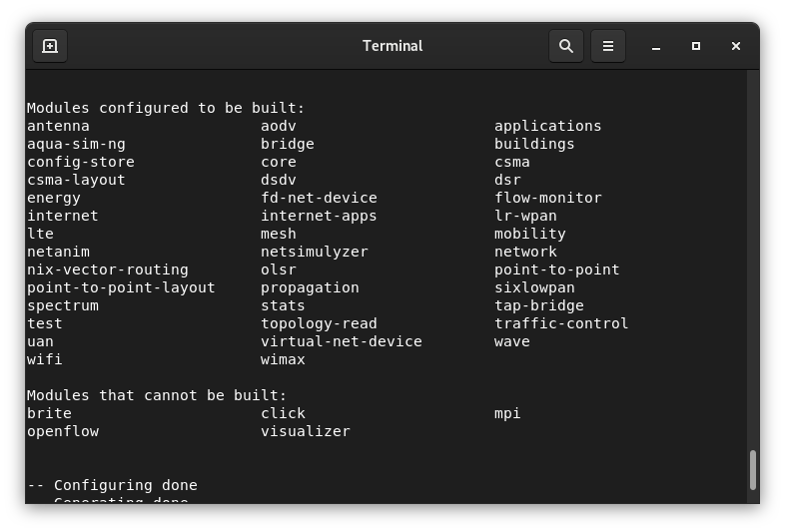The image size is (785, 532).
Task: Click 'Modules configured to be built:' heading
Action: (166, 108)
